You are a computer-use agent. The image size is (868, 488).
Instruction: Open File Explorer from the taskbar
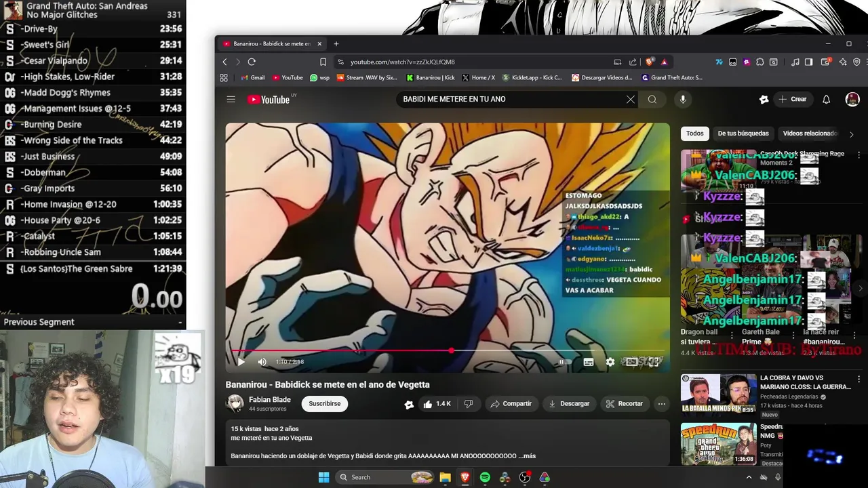point(445,477)
